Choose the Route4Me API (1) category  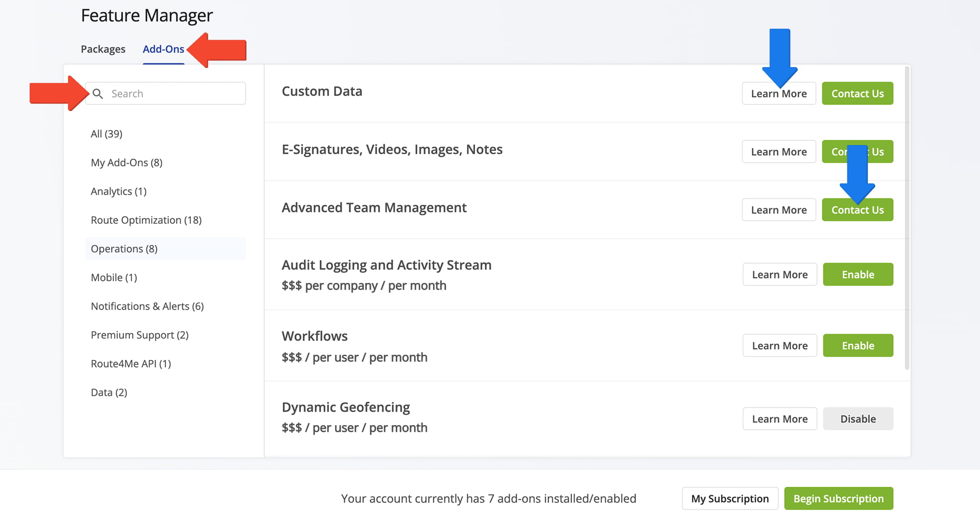[131, 364]
